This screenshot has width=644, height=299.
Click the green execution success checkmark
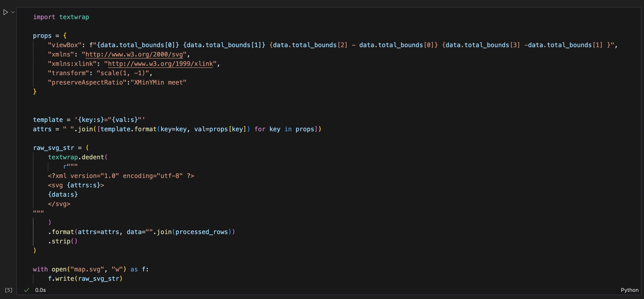26,290
